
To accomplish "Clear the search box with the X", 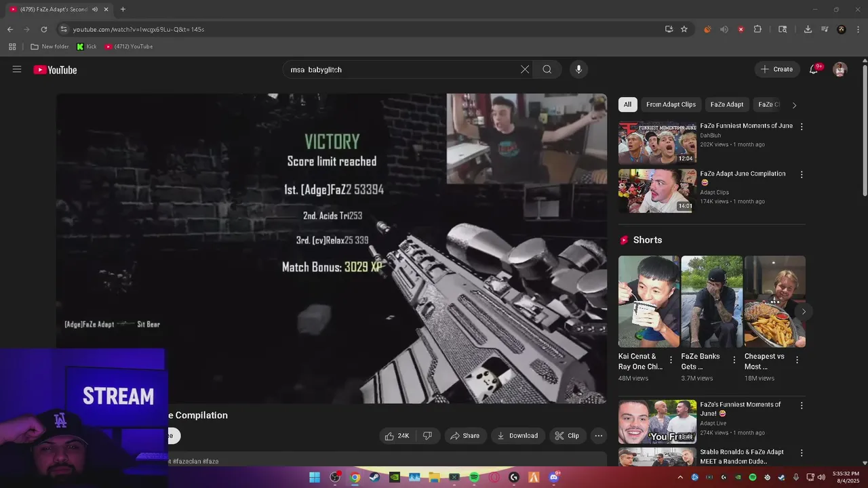I will click(525, 69).
